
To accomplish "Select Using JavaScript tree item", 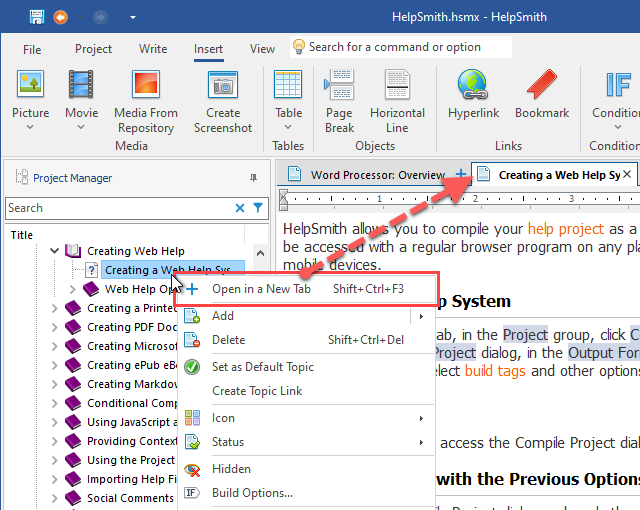I will coord(131,422).
